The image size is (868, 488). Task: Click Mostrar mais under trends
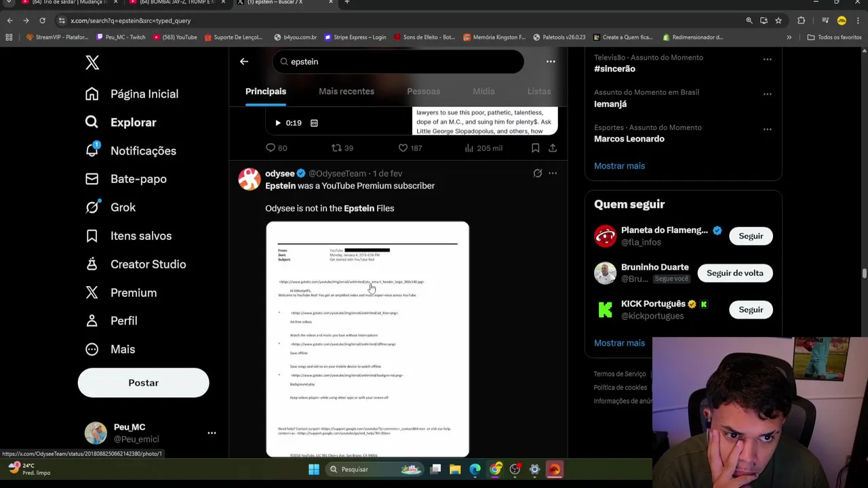[x=619, y=166]
